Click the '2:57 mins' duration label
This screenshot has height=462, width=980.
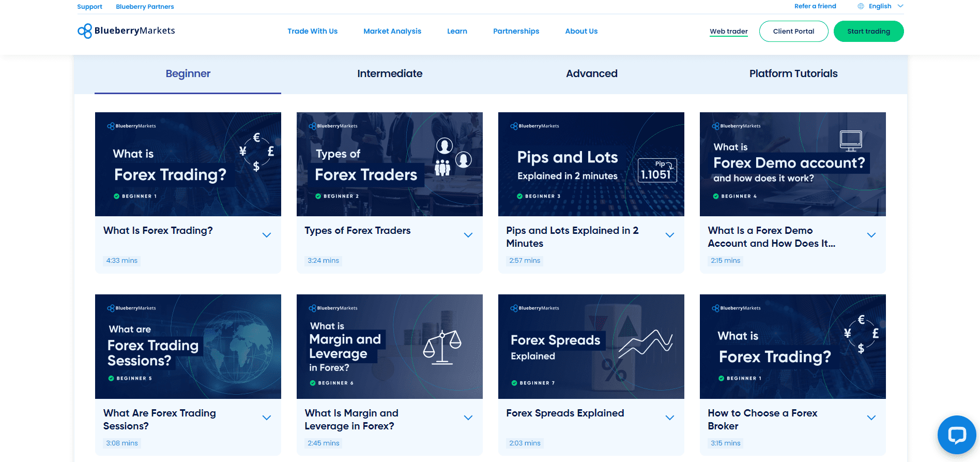pyautogui.click(x=525, y=261)
